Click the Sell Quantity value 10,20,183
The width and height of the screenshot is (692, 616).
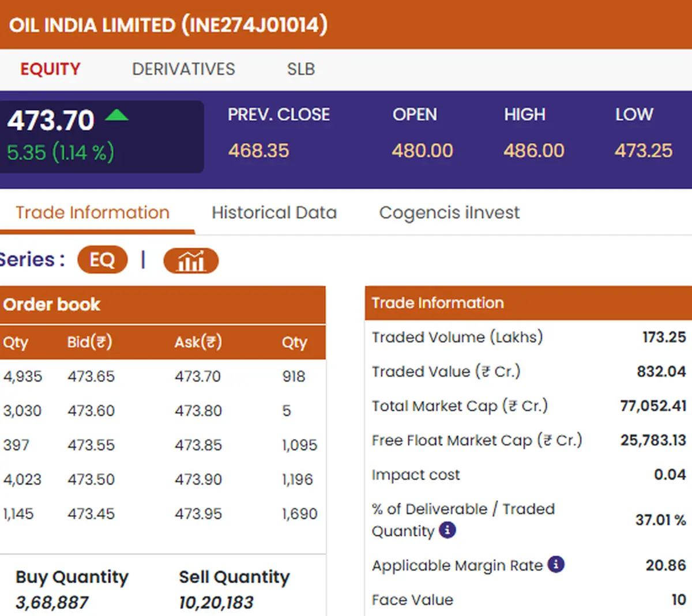coord(216,603)
